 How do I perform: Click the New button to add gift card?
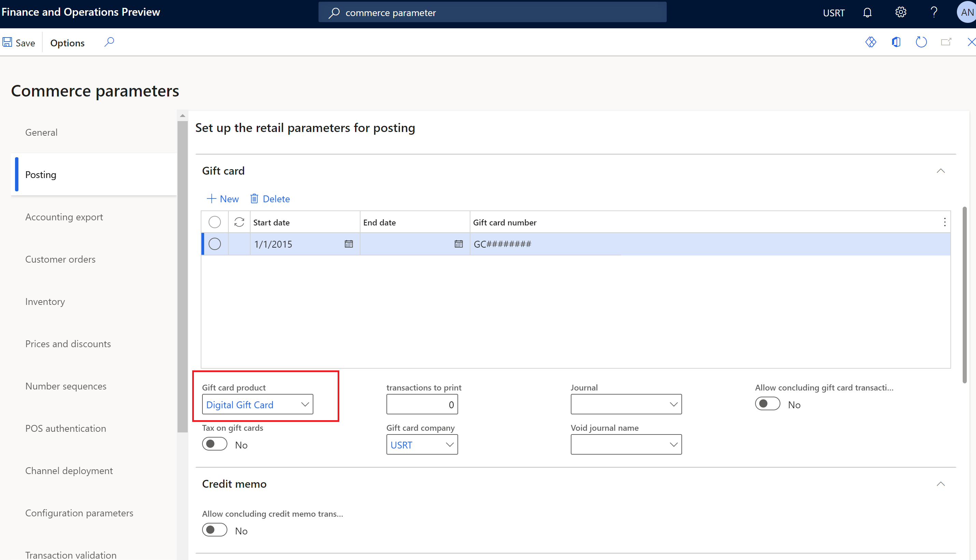point(223,198)
